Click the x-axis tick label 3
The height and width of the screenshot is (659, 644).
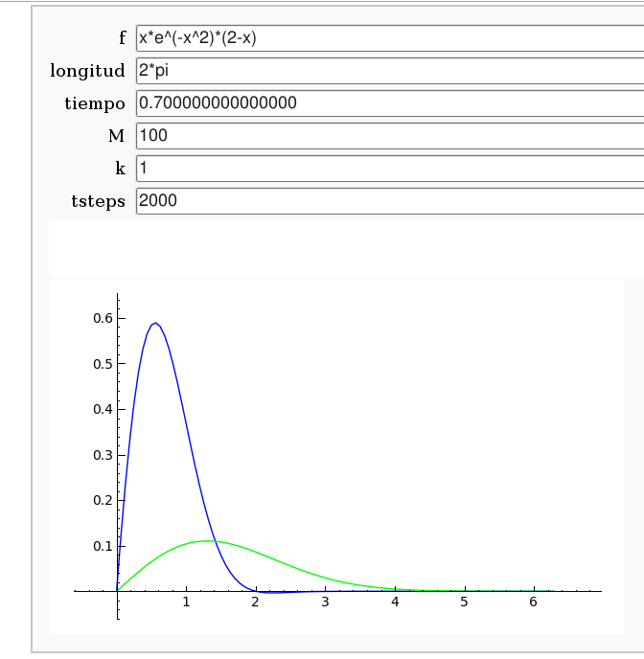pos(325,602)
